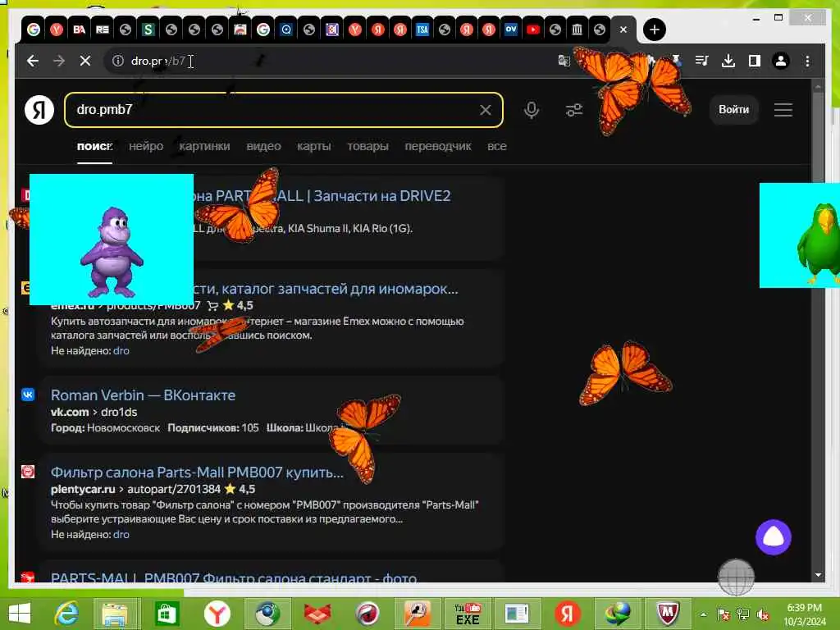Open Yandex search filter settings
840x630 pixels.
pyautogui.click(x=574, y=110)
